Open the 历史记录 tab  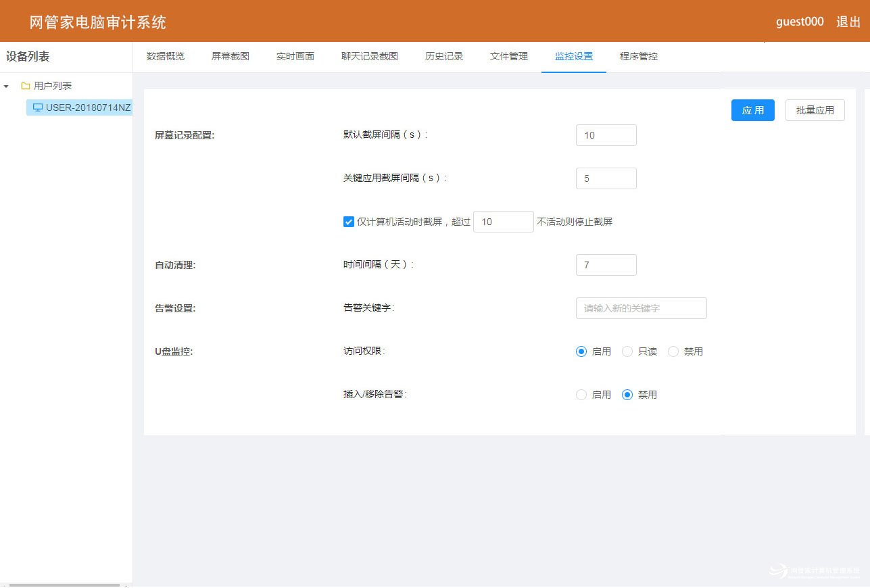pos(444,56)
